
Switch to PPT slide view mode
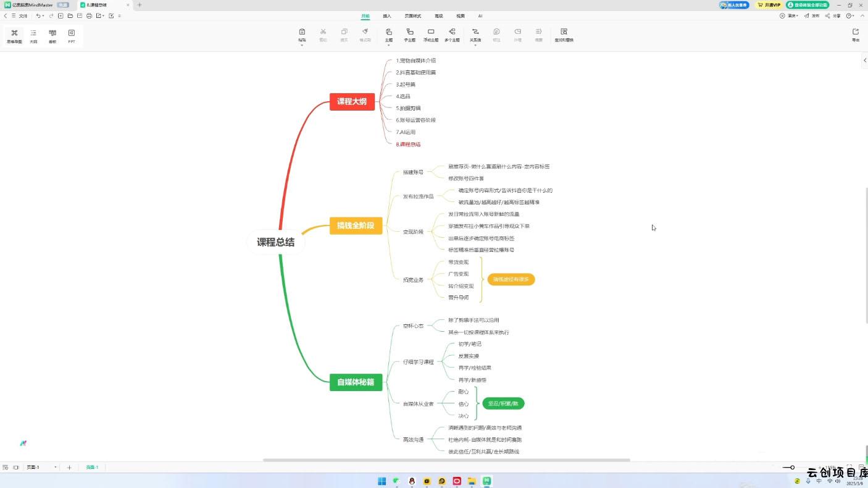click(72, 36)
